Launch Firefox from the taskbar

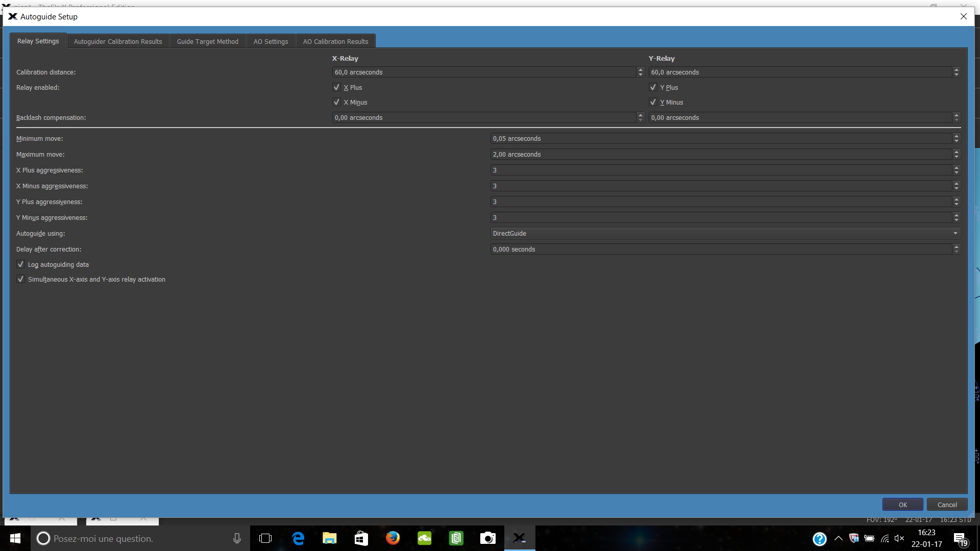[393, 538]
